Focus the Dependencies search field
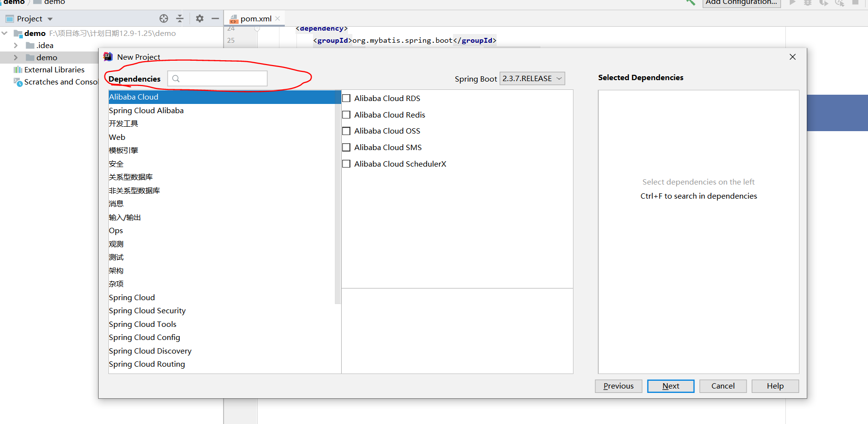This screenshot has height=424, width=868. coord(217,79)
